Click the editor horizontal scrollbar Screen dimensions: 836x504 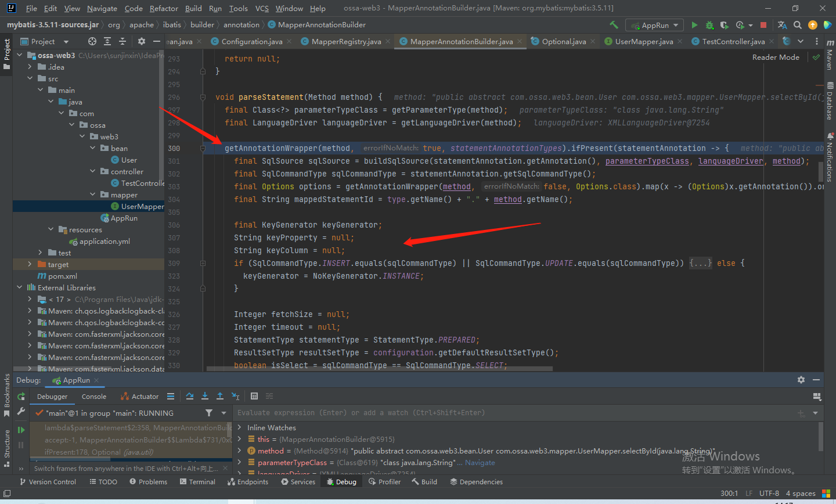click(x=380, y=368)
